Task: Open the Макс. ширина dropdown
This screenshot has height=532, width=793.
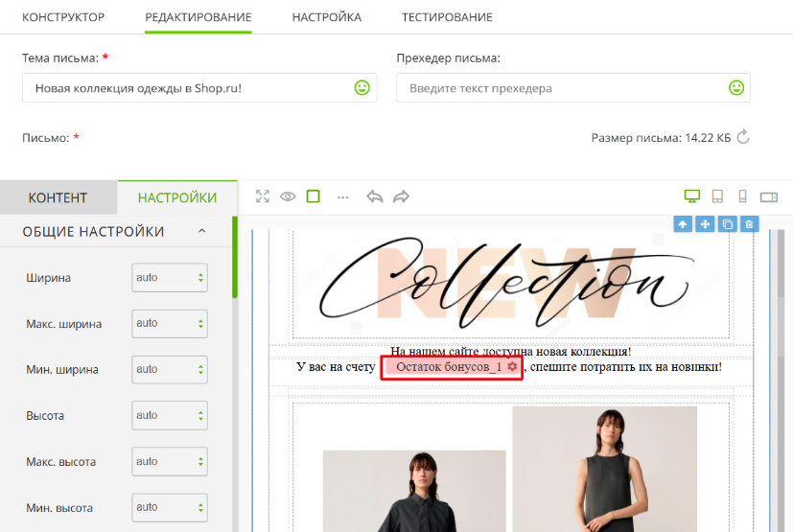Action: pos(170,324)
